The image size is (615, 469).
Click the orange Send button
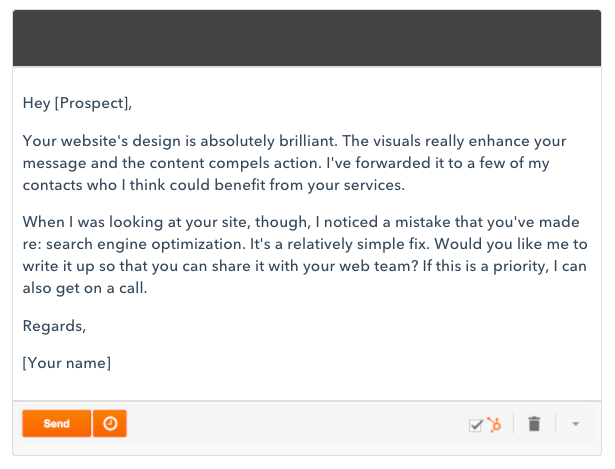[56, 423]
